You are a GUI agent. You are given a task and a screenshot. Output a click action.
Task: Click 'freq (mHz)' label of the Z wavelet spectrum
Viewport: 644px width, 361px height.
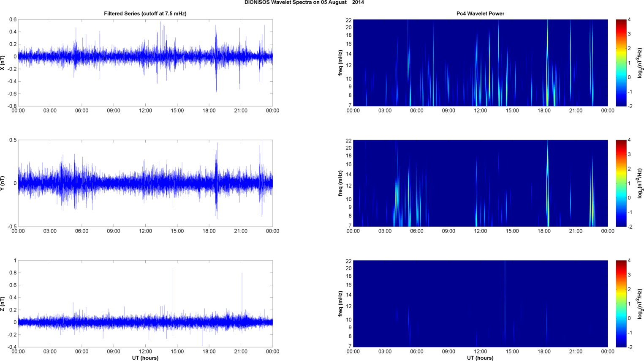340,304
